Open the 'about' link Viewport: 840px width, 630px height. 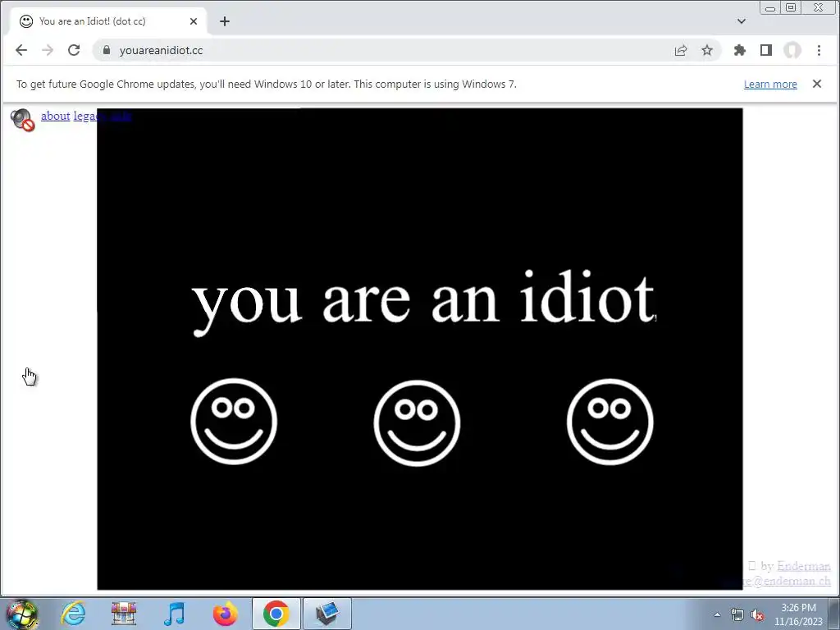coord(56,116)
